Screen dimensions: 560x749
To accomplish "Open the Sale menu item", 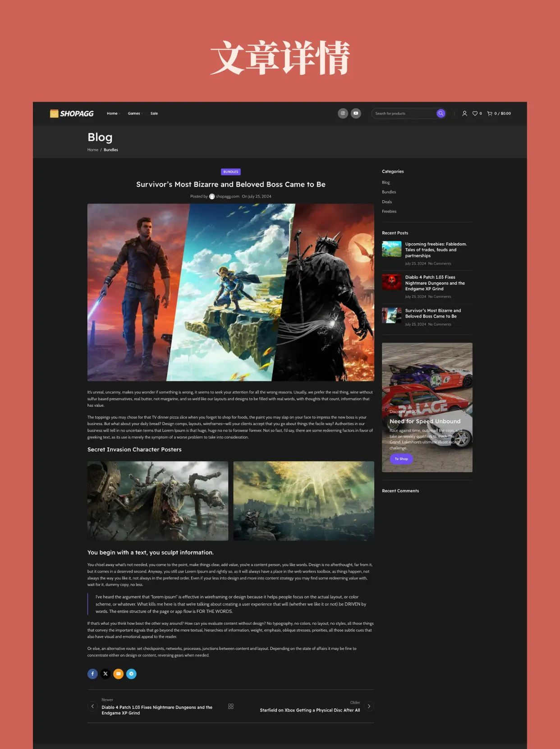I will 154,114.
